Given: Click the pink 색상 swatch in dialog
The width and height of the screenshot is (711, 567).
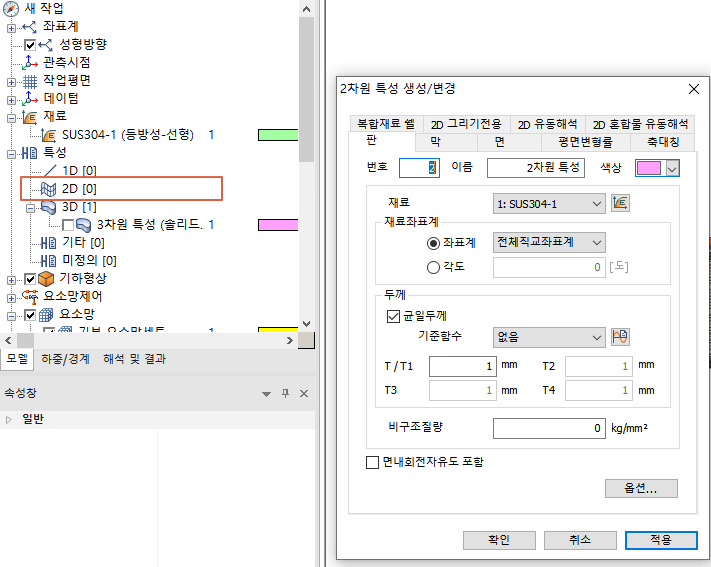Looking at the screenshot, I should 649,168.
